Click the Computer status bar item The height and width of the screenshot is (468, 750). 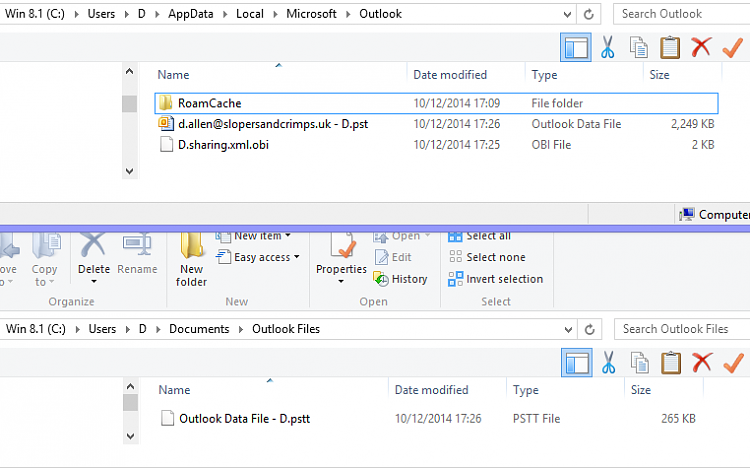tap(715, 214)
